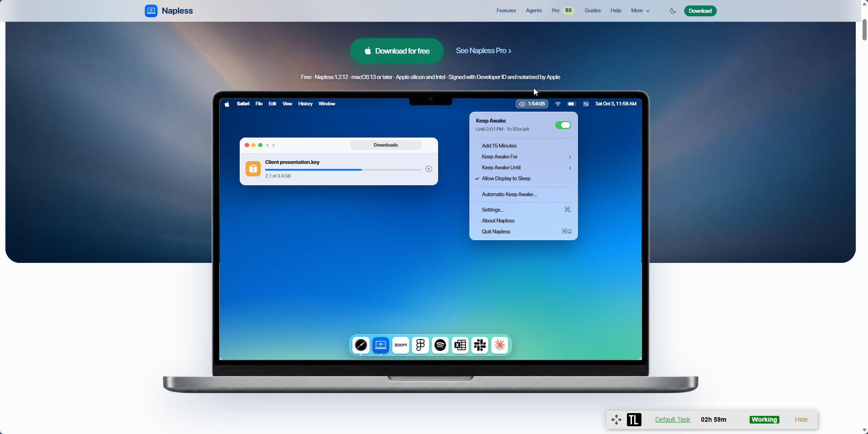The width and height of the screenshot is (868, 434).
Task: Toggle dark mode moon icon
Action: coord(673,11)
